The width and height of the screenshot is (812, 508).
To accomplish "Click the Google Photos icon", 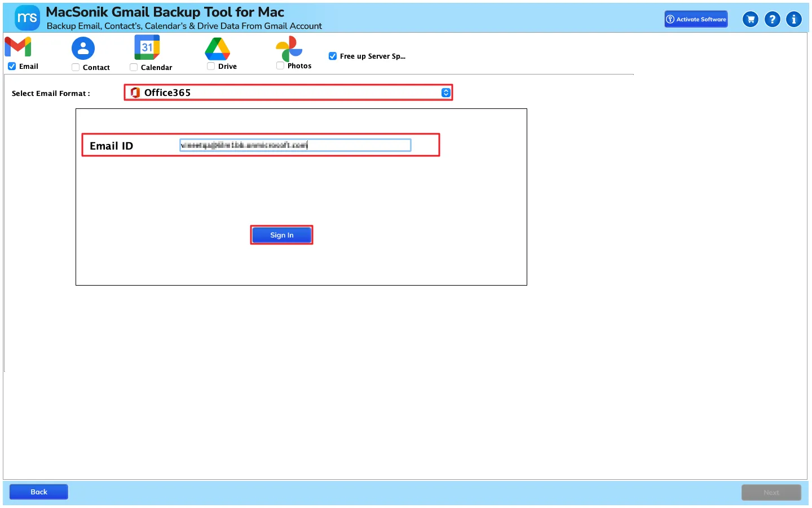I will (x=289, y=49).
